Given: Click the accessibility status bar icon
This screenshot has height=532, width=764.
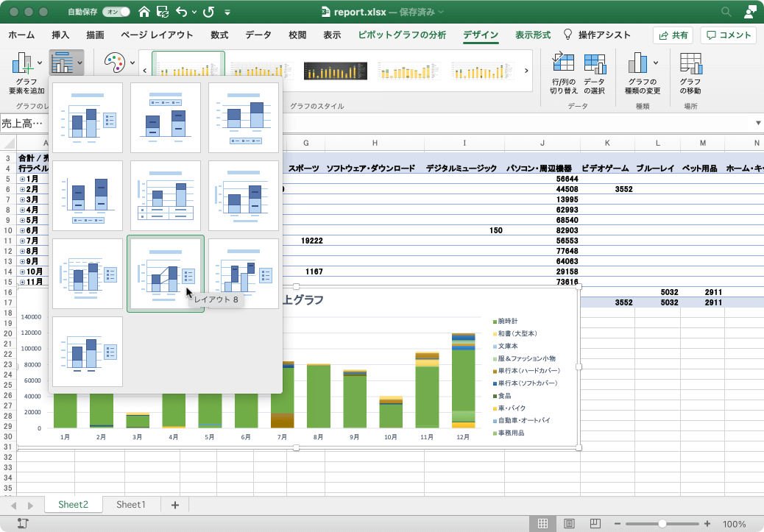Looking at the screenshot, I should tap(23, 524).
